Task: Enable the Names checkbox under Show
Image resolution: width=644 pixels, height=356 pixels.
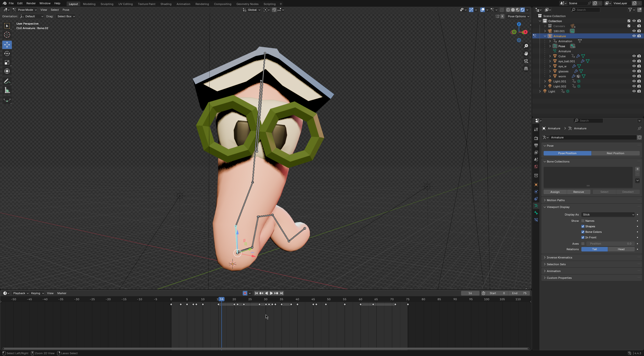Action: [583, 221]
